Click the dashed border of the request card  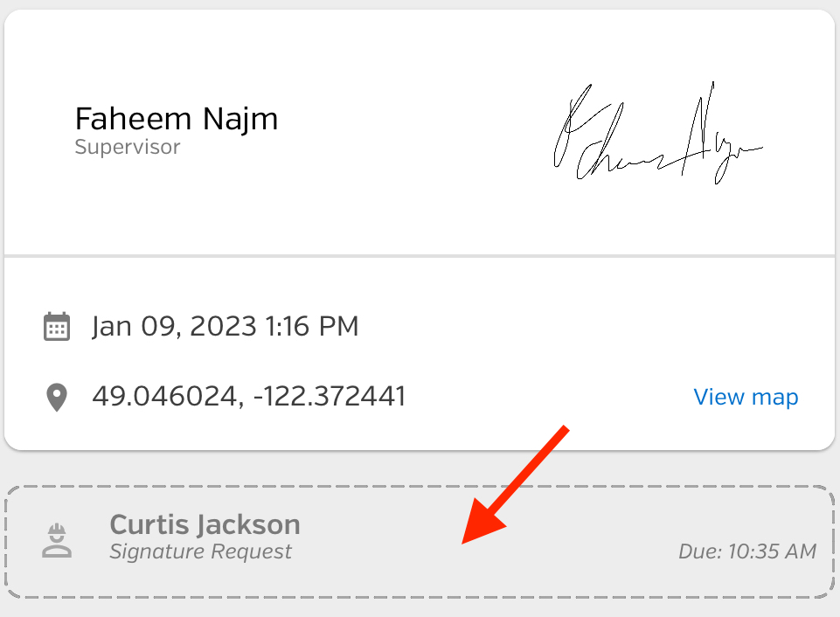[x=420, y=486]
